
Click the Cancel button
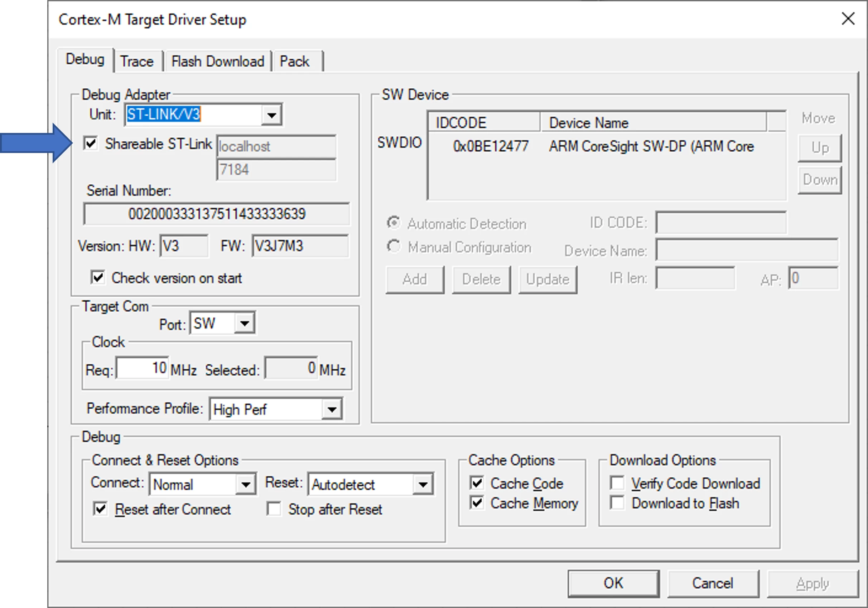pos(713,583)
